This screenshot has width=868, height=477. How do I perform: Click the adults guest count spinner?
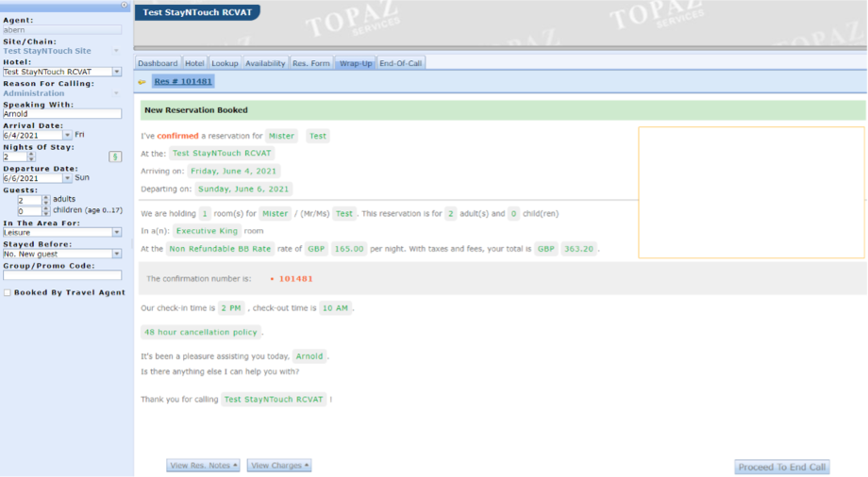[x=46, y=200]
